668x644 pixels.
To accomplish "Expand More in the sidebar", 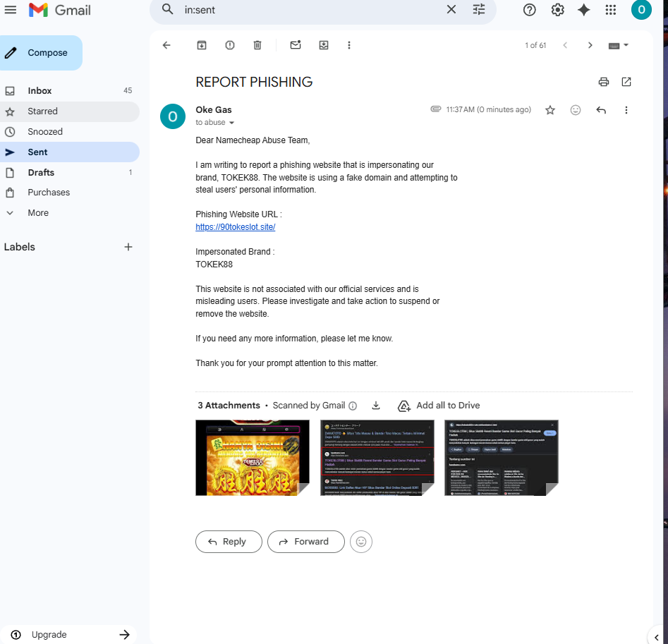I will point(69,213).
